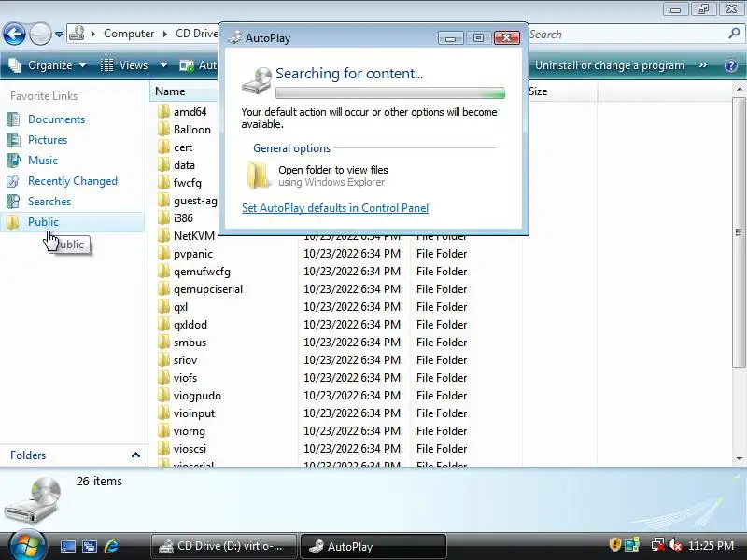Image resolution: width=747 pixels, height=560 pixels.
Task: Select the NetKVM folder
Action: pyautogui.click(x=194, y=236)
